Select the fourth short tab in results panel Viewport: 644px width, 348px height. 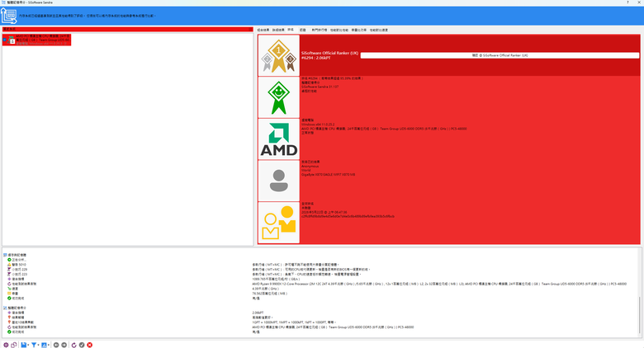303,30
